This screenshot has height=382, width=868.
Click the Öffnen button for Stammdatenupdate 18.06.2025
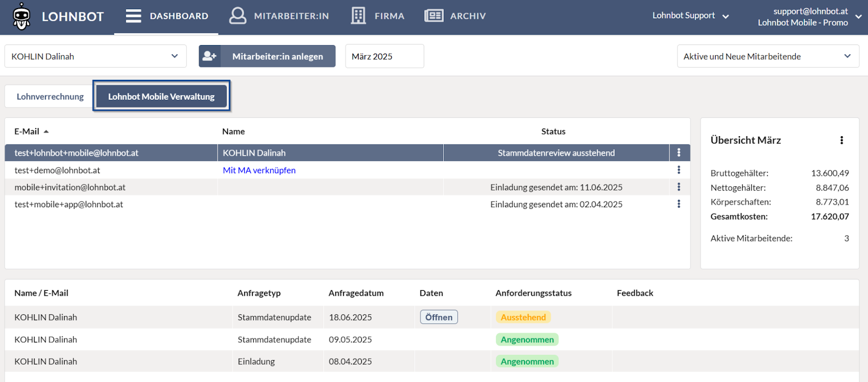click(x=439, y=317)
